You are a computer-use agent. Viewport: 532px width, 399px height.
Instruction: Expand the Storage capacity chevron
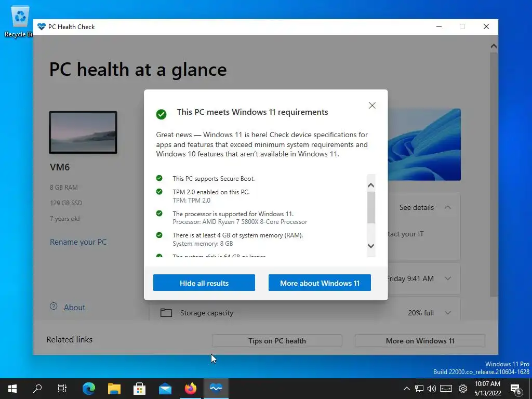tap(448, 313)
